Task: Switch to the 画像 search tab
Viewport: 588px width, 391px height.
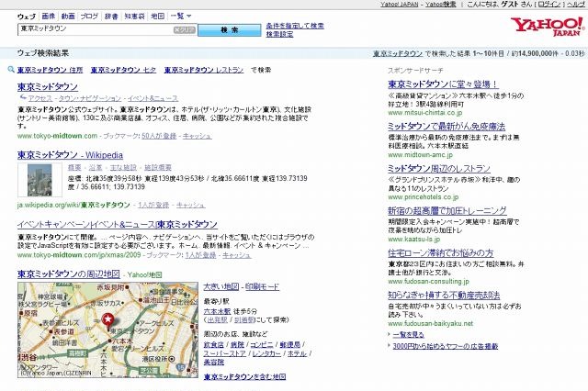Action: tap(49, 17)
